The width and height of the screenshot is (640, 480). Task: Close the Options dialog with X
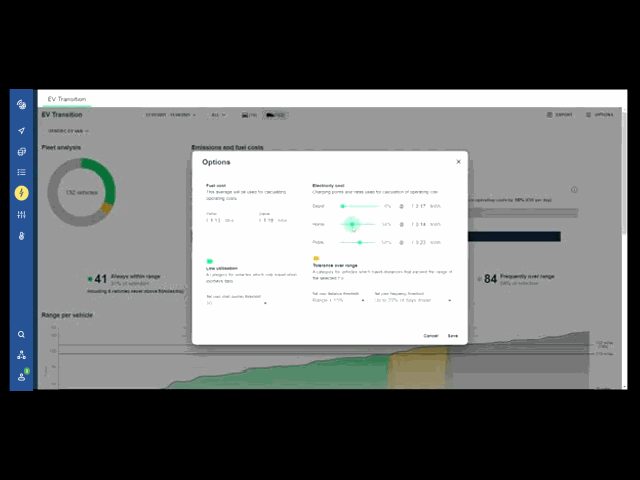tap(458, 162)
